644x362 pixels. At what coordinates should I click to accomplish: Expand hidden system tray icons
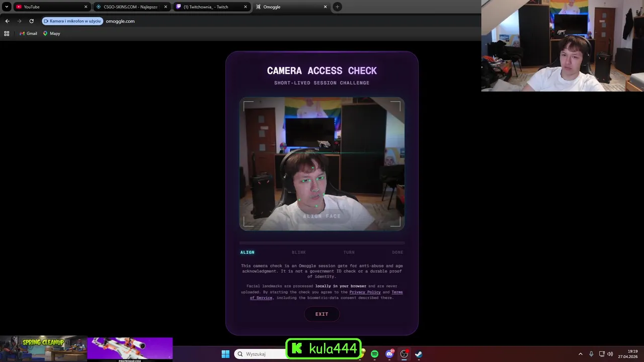pyautogui.click(x=580, y=354)
